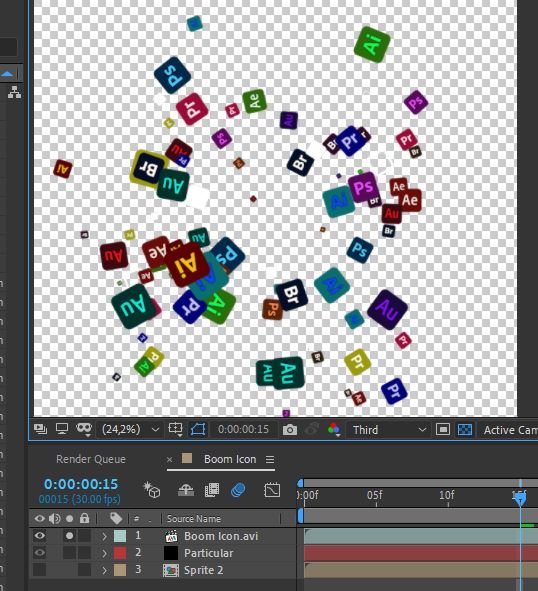Open the Third resolution dropdown
Screen dimensions: 538x591
[x=389, y=430]
